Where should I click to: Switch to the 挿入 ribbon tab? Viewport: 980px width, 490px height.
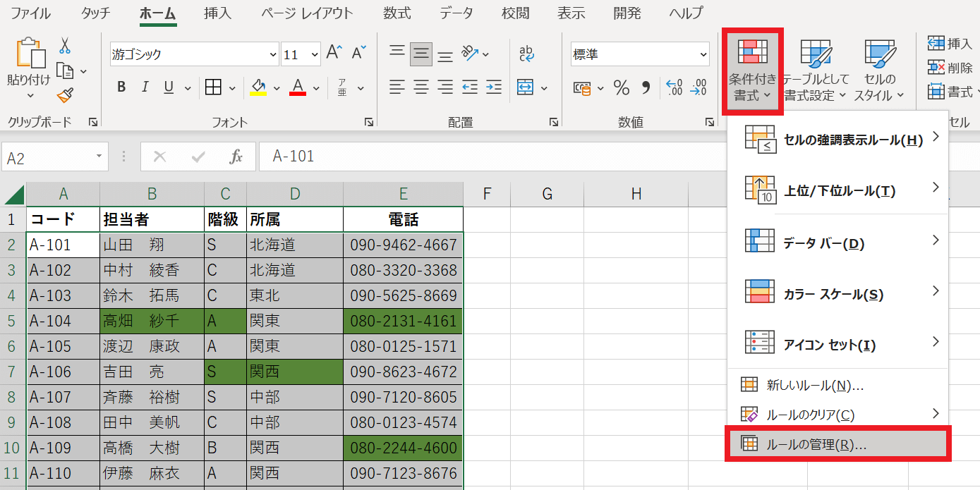[217, 13]
